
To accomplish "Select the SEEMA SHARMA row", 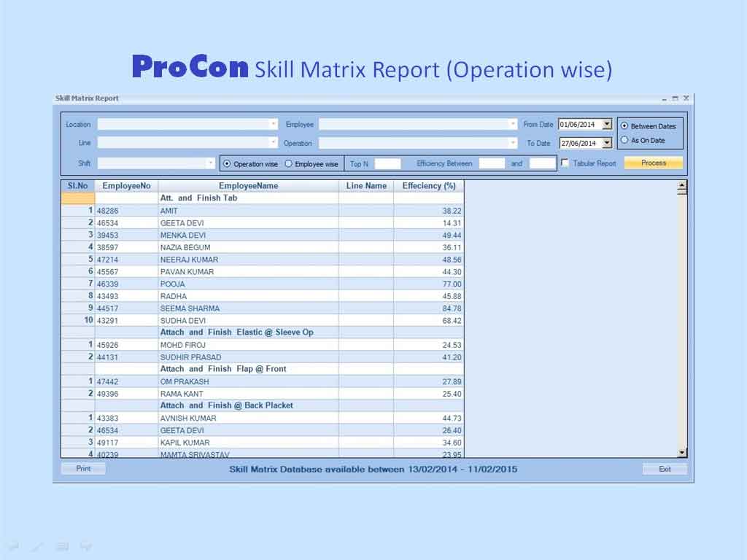I will tap(263, 308).
